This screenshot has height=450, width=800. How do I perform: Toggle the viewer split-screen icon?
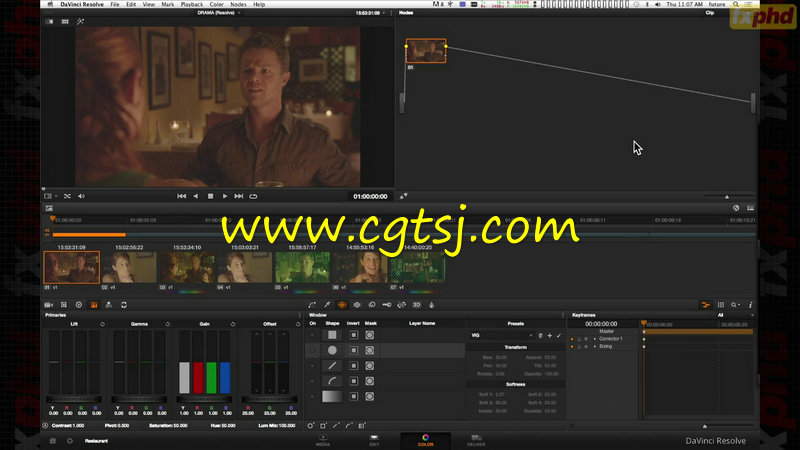pos(65,21)
